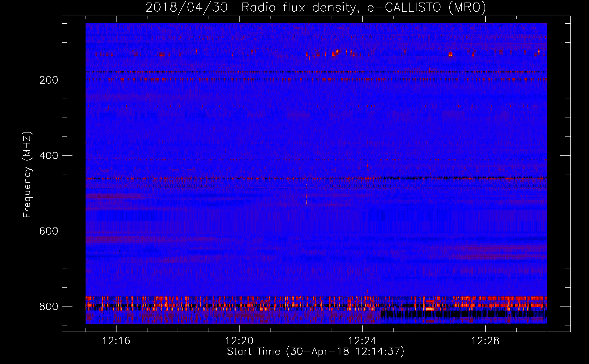Click the 'Start Time (30-Apr-18 12:14:37)' label
589x364 pixels.
tap(316, 352)
